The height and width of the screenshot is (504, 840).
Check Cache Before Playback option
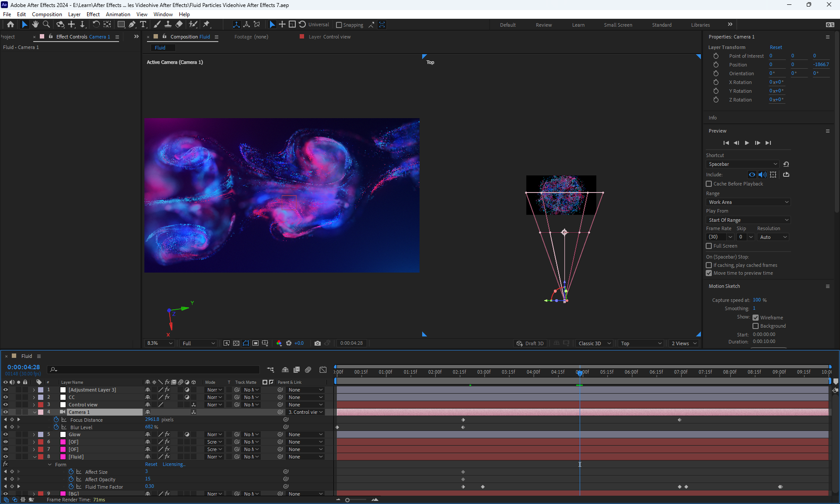pyautogui.click(x=709, y=184)
